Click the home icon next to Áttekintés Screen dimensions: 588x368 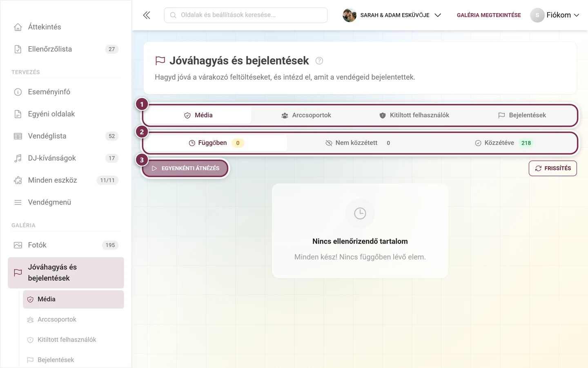(18, 27)
